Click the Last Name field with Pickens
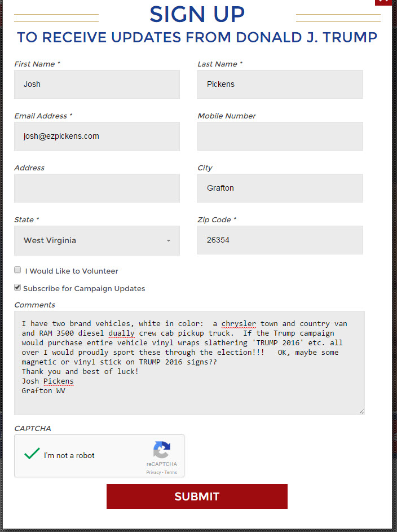397x532 pixels. (280, 85)
